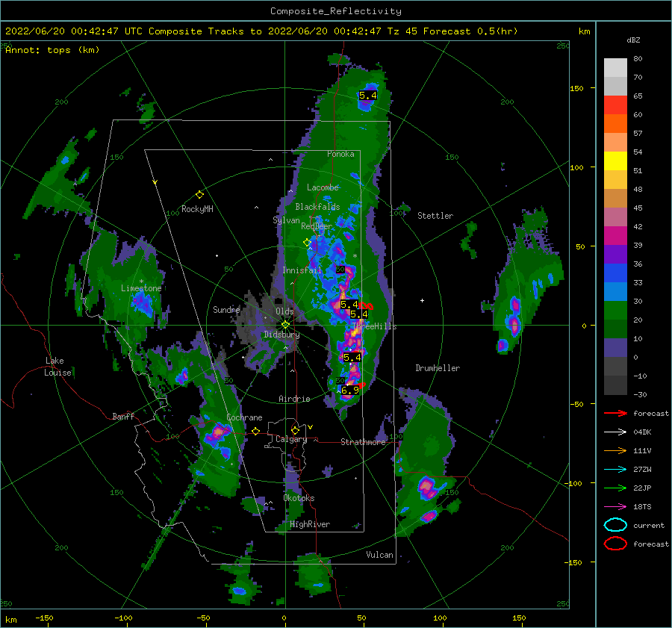
Task: Select the lightest gray top swatch in legend
Action: coord(615,68)
